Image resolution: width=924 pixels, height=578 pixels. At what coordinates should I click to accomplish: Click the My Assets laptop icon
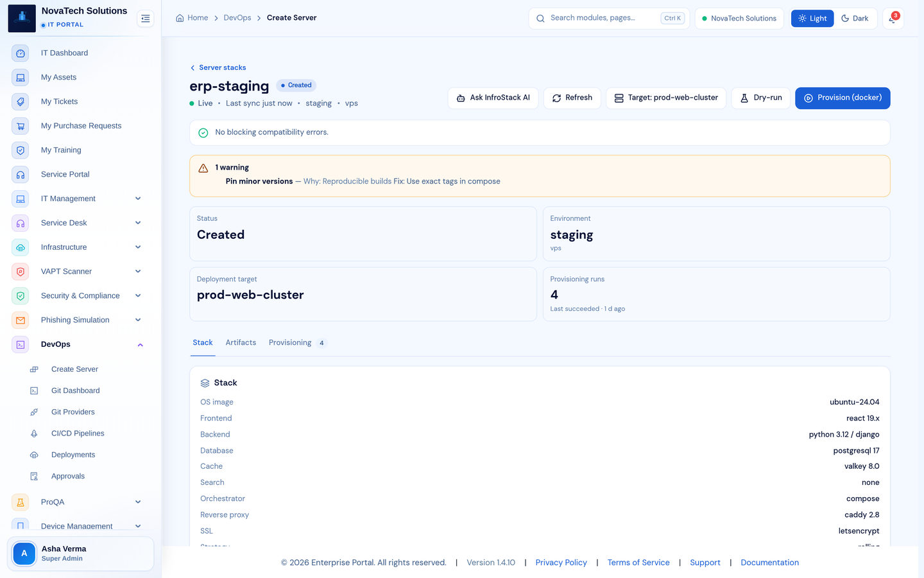coord(21,78)
